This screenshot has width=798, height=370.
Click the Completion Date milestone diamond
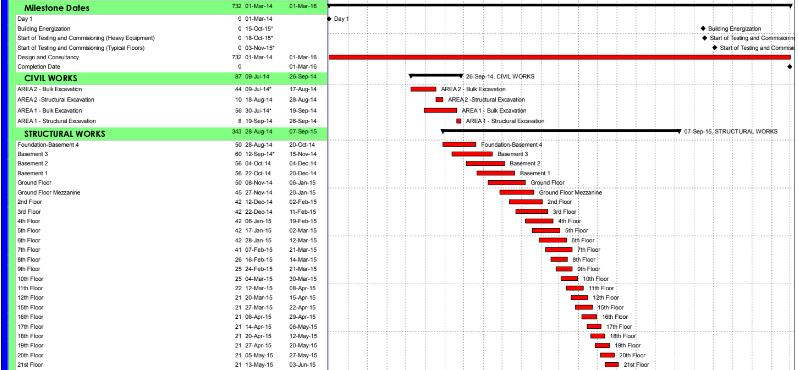coord(790,67)
